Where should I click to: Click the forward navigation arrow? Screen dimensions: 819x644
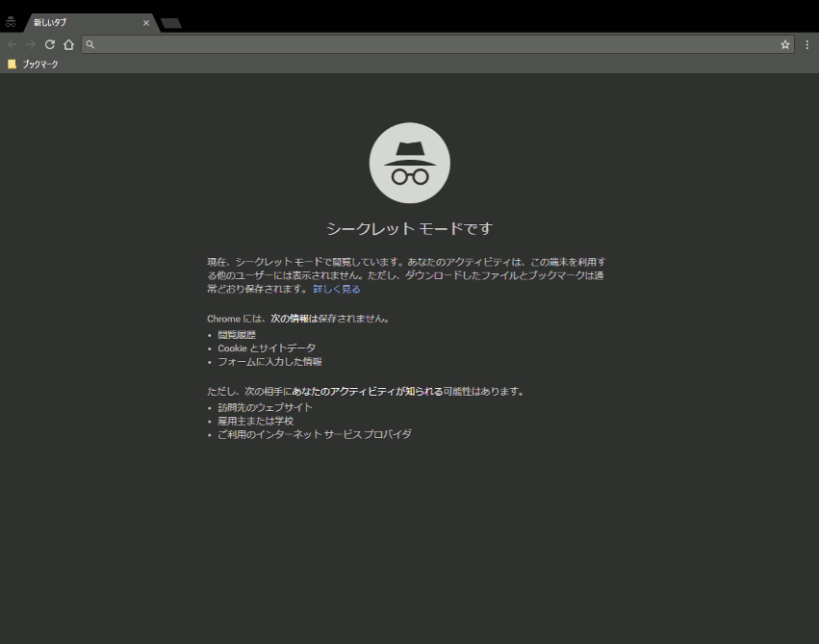(x=31, y=44)
